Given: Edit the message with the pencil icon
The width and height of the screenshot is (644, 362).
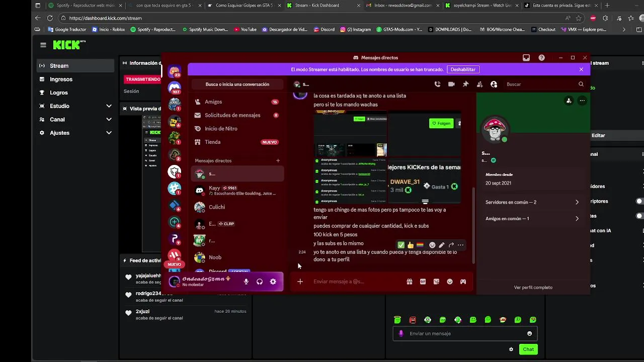Looking at the screenshot, I should pos(442,245).
